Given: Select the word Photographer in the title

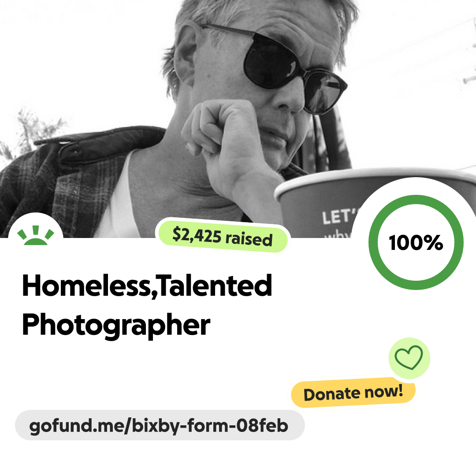Looking at the screenshot, I should (x=116, y=326).
